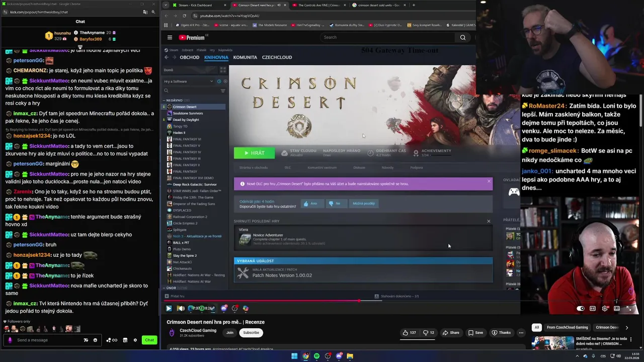Open File Explorer from the taskbar
644x362 pixels.
(350, 356)
